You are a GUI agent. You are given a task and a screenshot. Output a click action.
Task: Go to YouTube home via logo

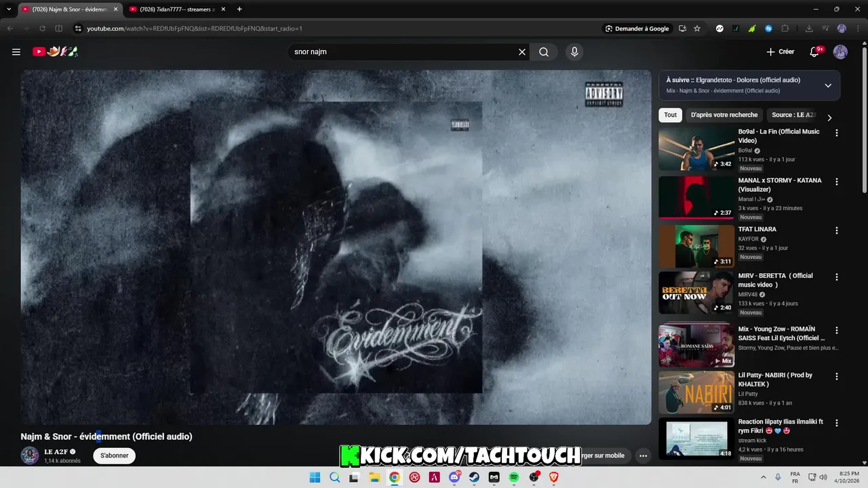[55, 52]
